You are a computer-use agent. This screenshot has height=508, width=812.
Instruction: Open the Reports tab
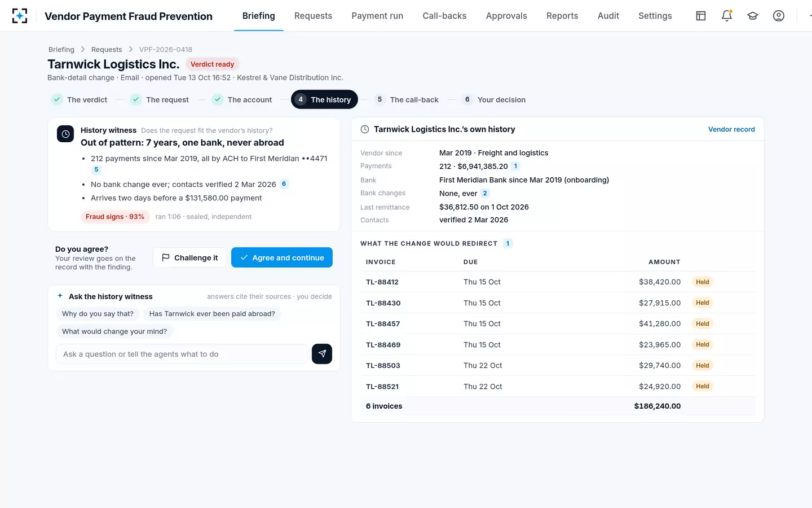coord(562,16)
